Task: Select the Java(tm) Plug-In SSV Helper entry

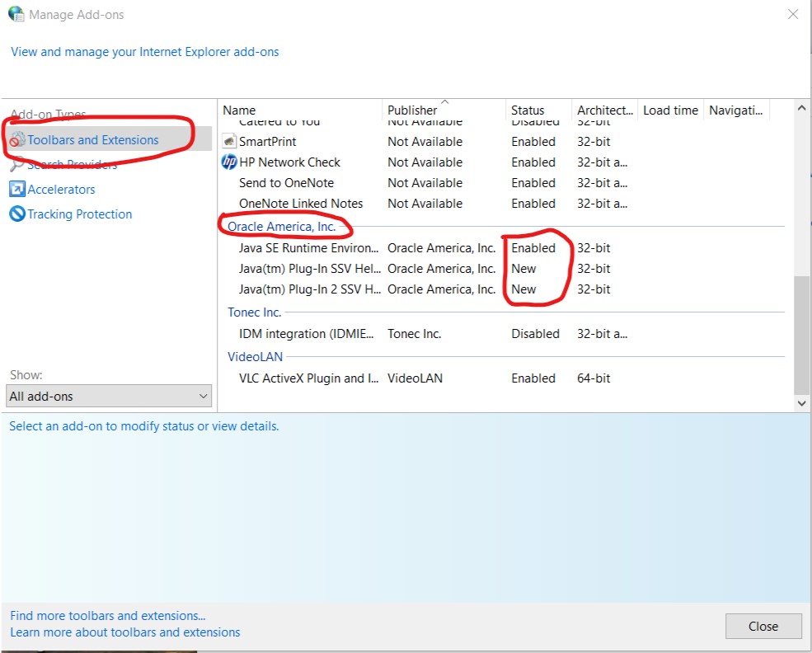Action: pyautogui.click(x=309, y=269)
